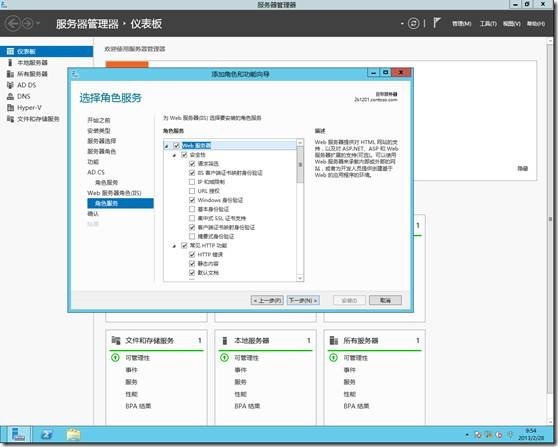Click the back arrow in Server Manager header

point(12,24)
